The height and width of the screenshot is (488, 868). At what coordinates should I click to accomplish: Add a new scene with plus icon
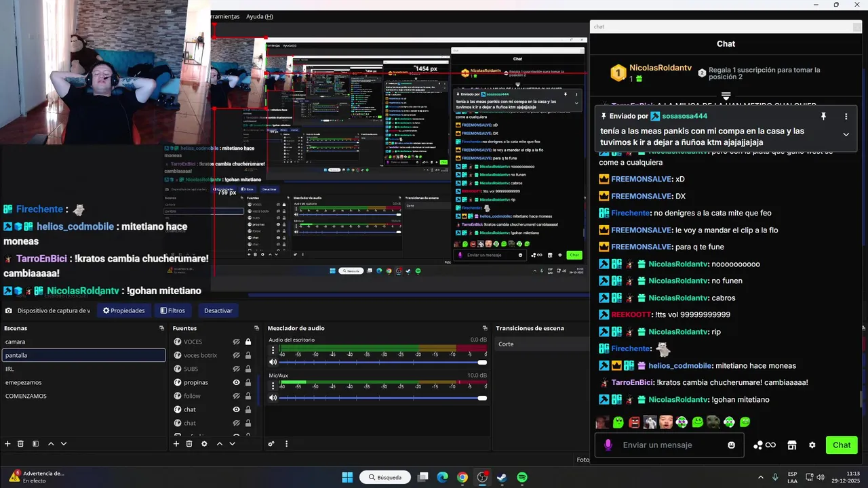click(7, 443)
